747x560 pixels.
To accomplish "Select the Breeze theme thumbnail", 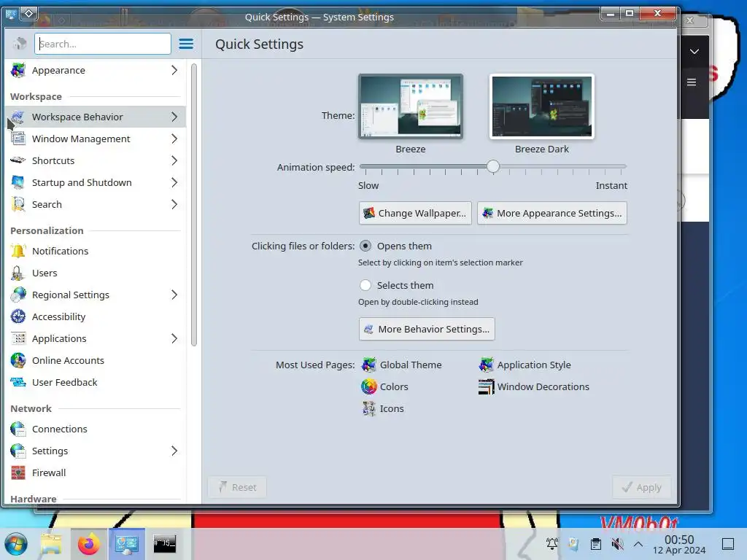I will [411, 106].
